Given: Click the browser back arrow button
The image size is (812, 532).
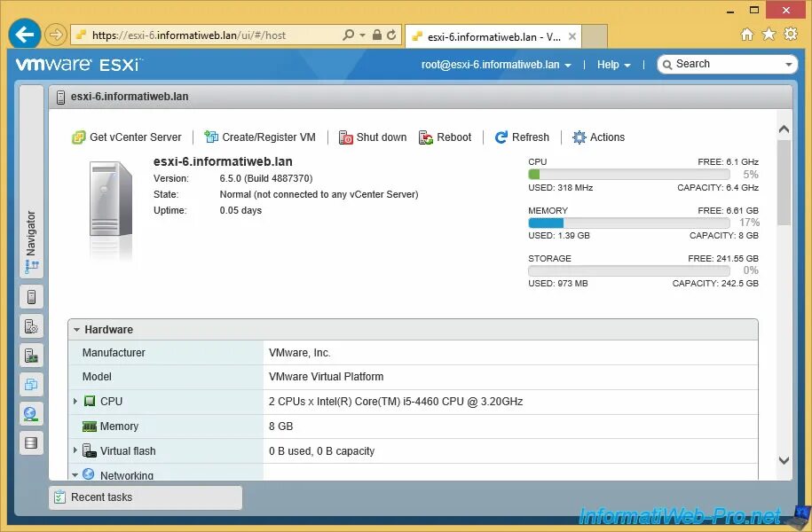Looking at the screenshot, I should pyautogui.click(x=24, y=35).
